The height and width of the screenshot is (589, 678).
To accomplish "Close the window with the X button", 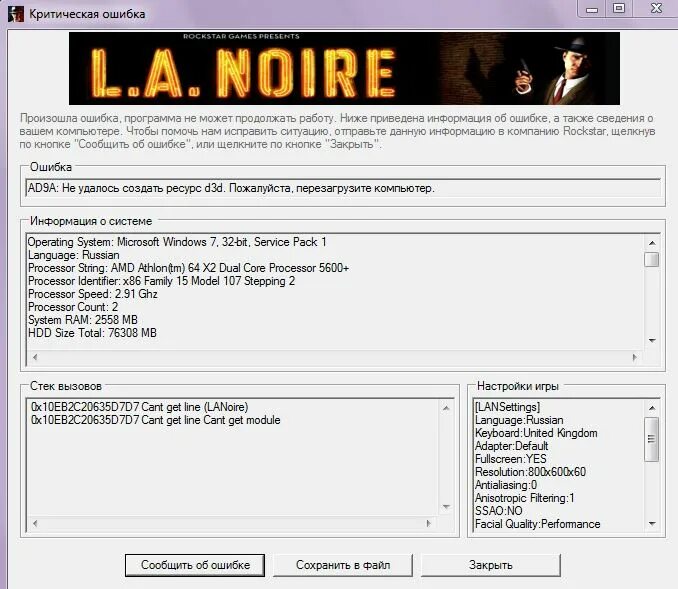I will pyautogui.click(x=656, y=9).
